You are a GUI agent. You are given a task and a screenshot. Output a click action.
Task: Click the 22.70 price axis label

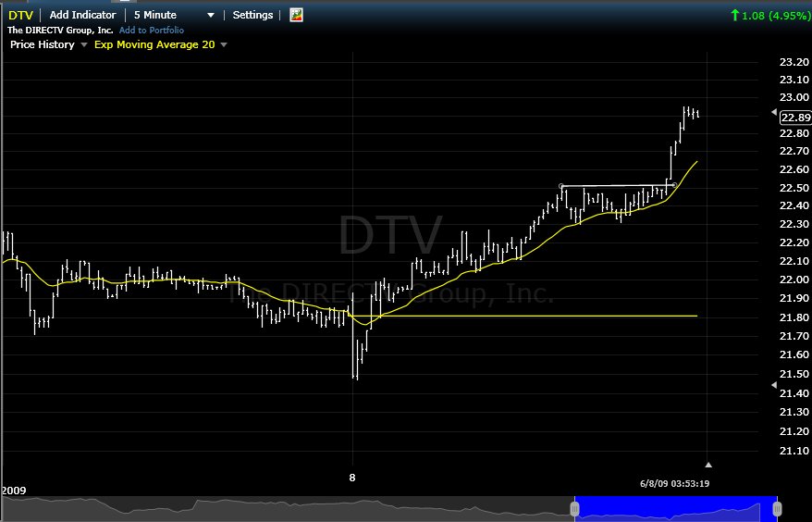[794, 151]
